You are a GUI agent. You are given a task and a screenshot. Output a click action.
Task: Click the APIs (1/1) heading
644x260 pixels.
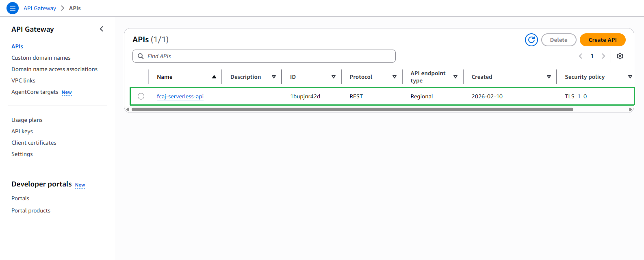point(150,39)
